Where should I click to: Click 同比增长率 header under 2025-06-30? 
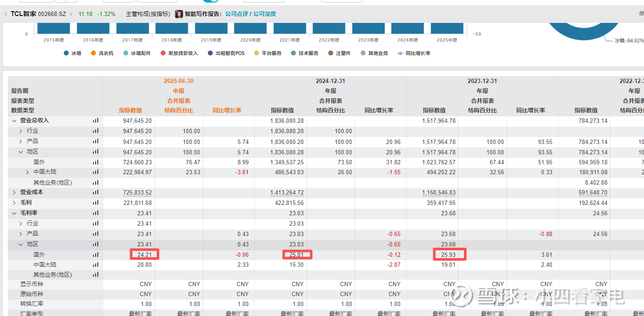pos(227,110)
